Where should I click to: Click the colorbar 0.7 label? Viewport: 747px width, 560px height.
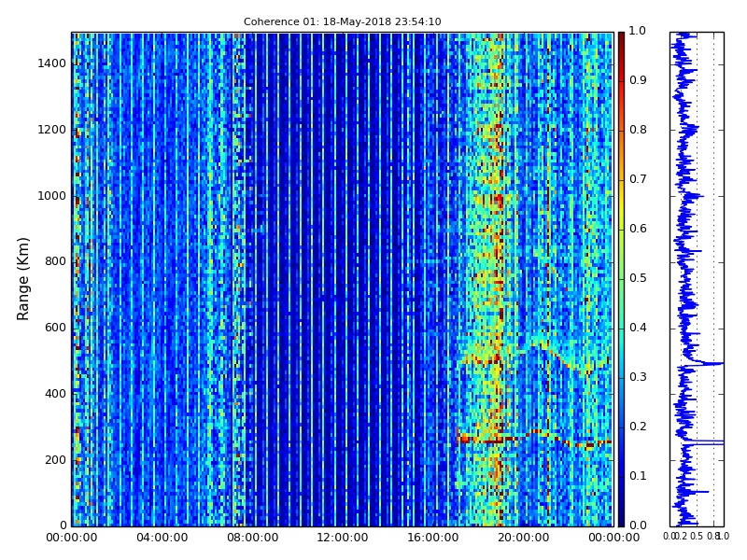tap(638, 179)
